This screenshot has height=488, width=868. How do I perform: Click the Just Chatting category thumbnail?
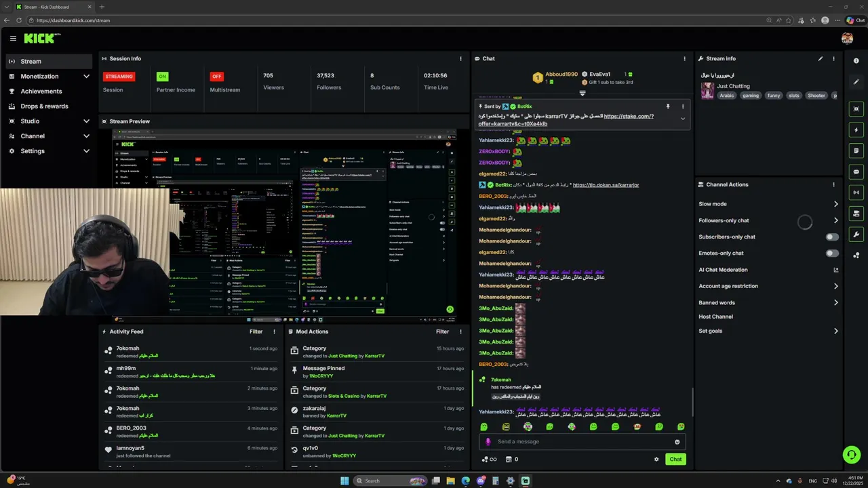pyautogui.click(x=707, y=91)
